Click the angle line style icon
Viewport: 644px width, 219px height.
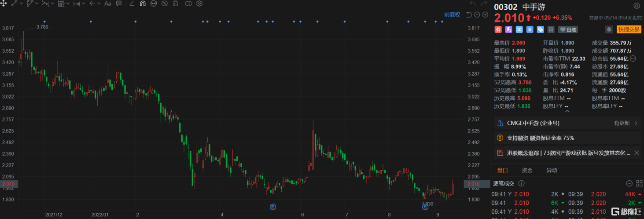click(132, 4)
